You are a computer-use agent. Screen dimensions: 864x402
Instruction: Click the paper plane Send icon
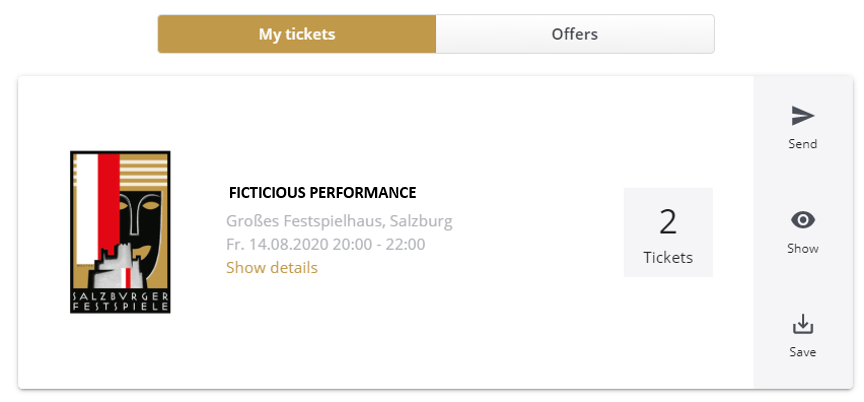point(803,116)
